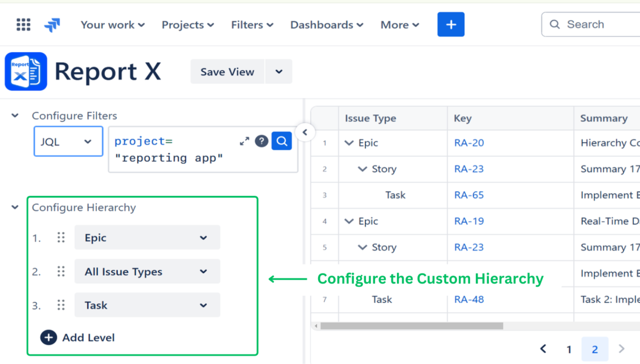Run the JQL search magnifier button
Image resolution: width=640 pixels, height=364 pixels.
[281, 141]
